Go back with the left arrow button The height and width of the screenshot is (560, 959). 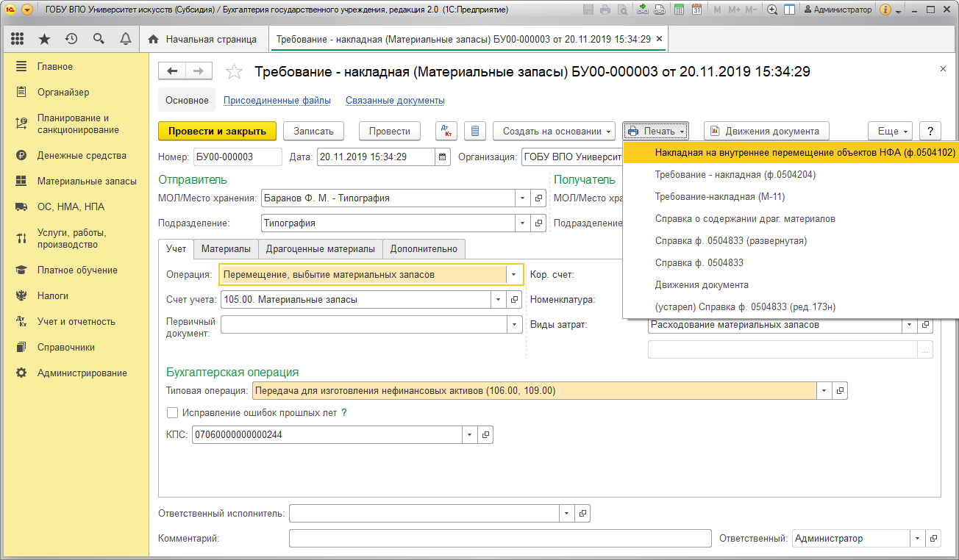click(173, 71)
